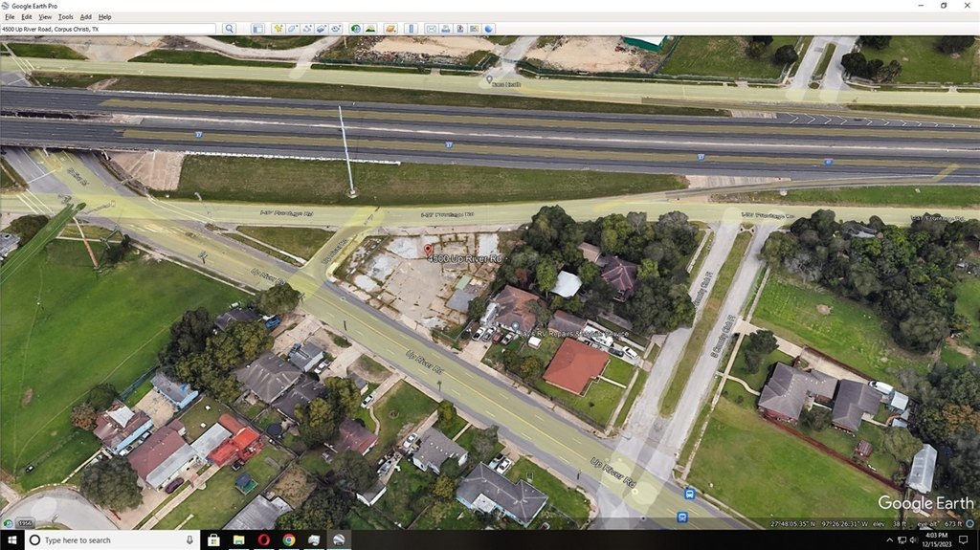Click the Record a Tour icon
This screenshot has width=980, height=550.
336,29
